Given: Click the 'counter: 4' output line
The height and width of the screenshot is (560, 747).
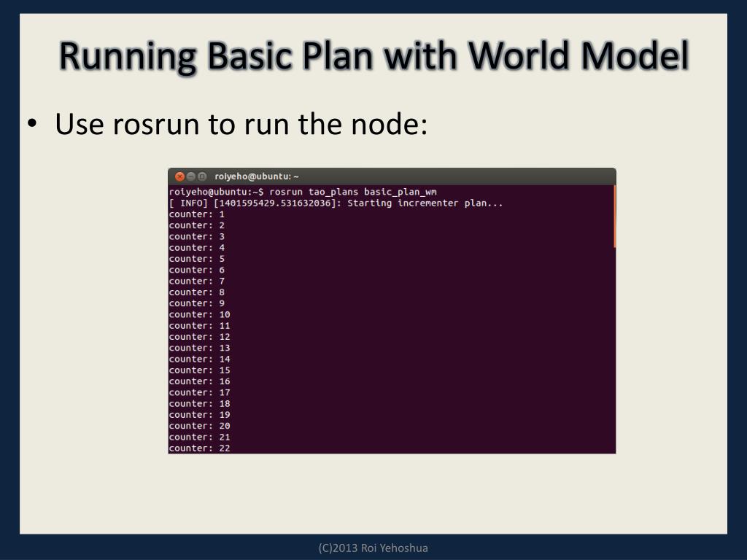Looking at the screenshot, I should pos(197,248).
